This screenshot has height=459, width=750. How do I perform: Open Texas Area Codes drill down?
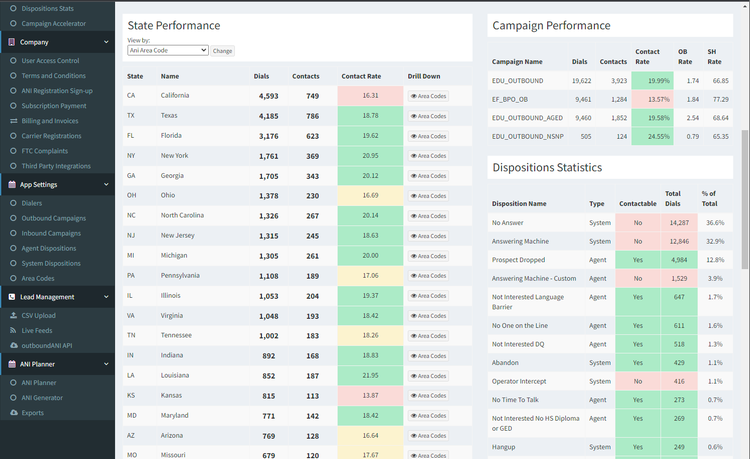(x=429, y=116)
